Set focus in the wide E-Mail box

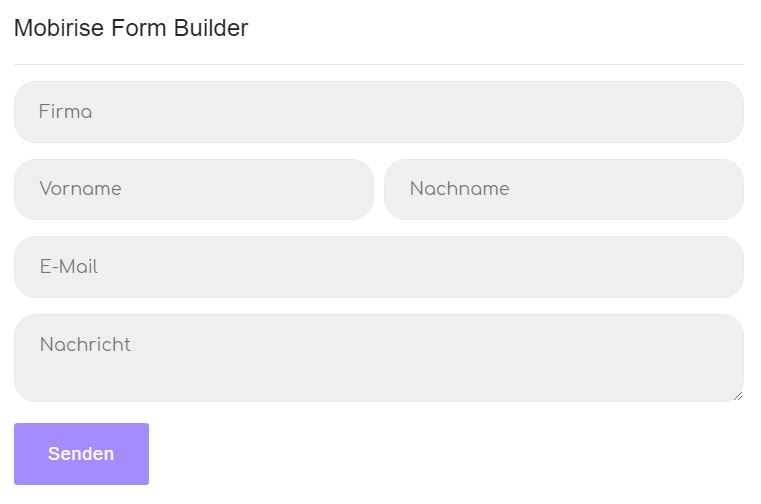point(450,267)
